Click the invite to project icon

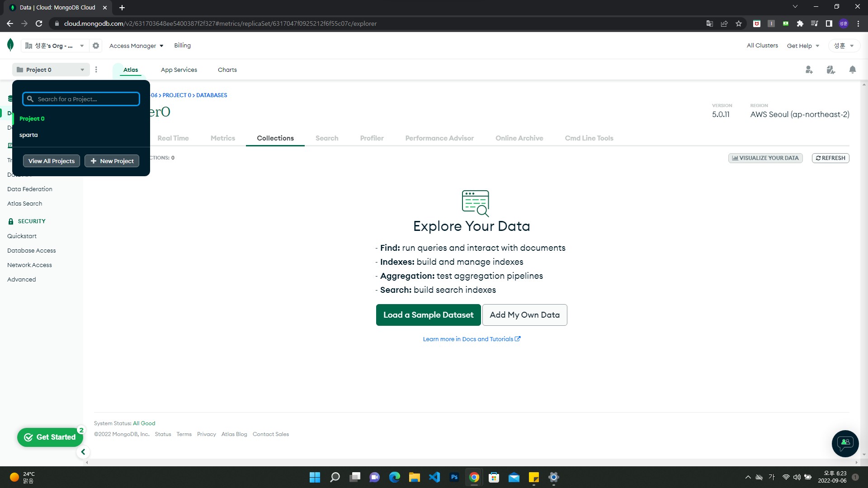[809, 70]
